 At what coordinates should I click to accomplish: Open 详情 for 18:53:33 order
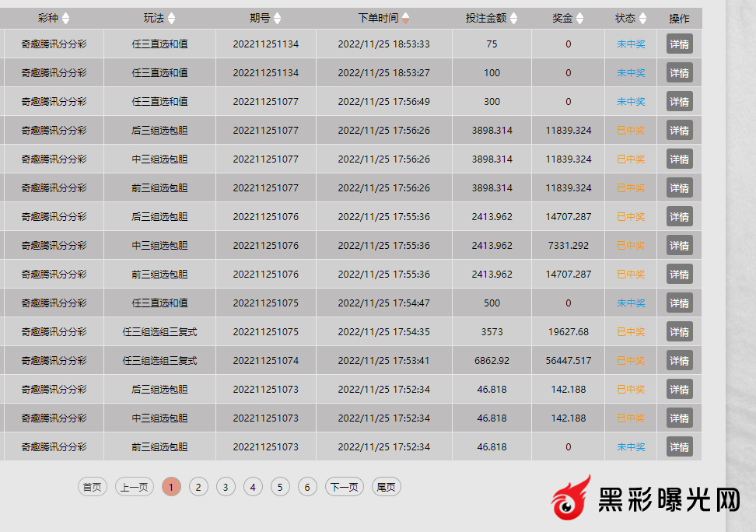point(679,44)
